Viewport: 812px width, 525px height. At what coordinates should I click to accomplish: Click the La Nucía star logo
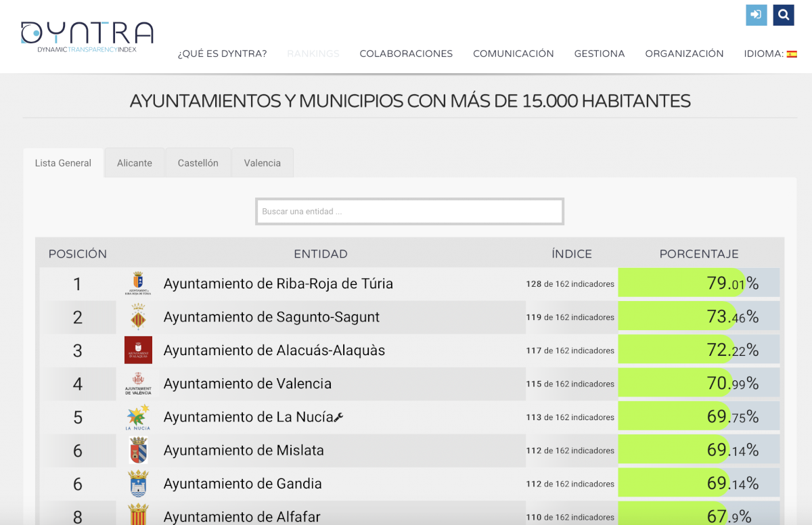(138, 417)
